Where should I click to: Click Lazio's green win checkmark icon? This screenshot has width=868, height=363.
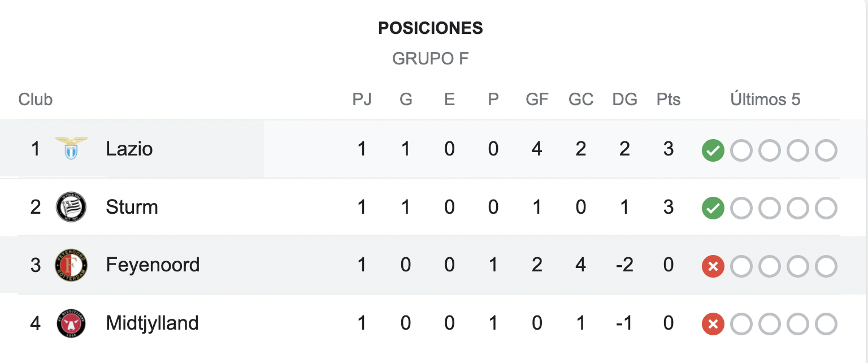713,150
